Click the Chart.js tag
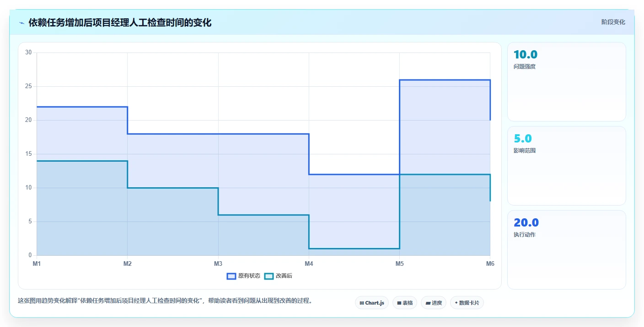644x327 pixels. (x=372, y=303)
